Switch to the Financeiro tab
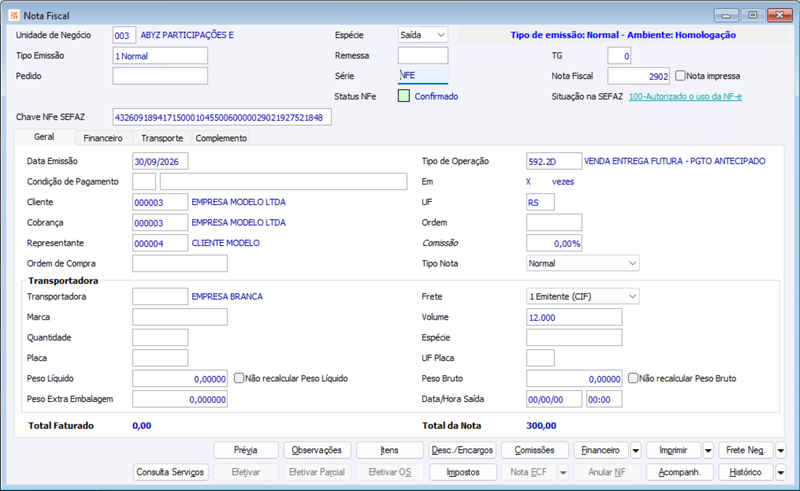The width and height of the screenshot is (800, 491). tap(103, 138)
